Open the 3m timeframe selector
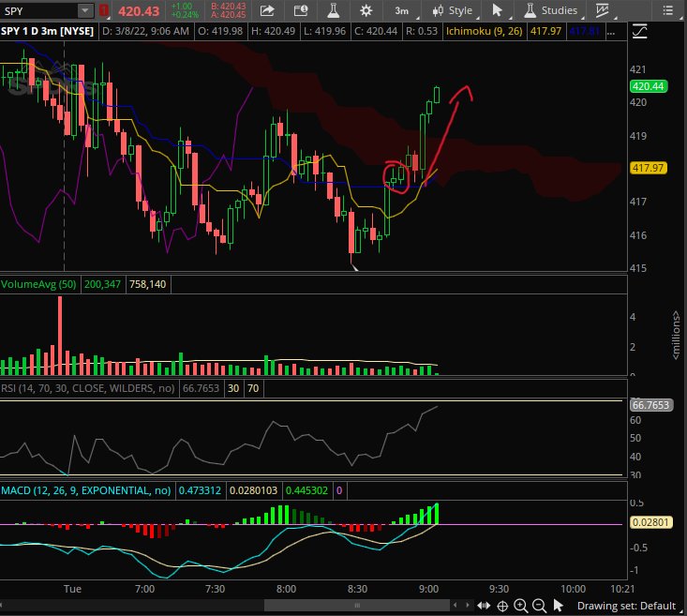Screen dimensions: 687x616 [x=402, y=11]
